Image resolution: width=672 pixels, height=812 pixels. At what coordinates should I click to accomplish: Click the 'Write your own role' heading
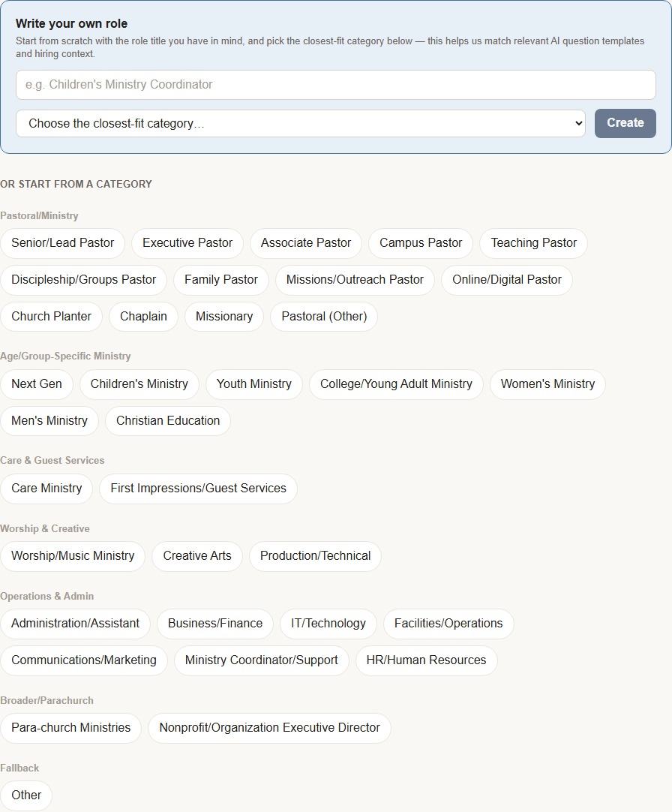(71, 24)
